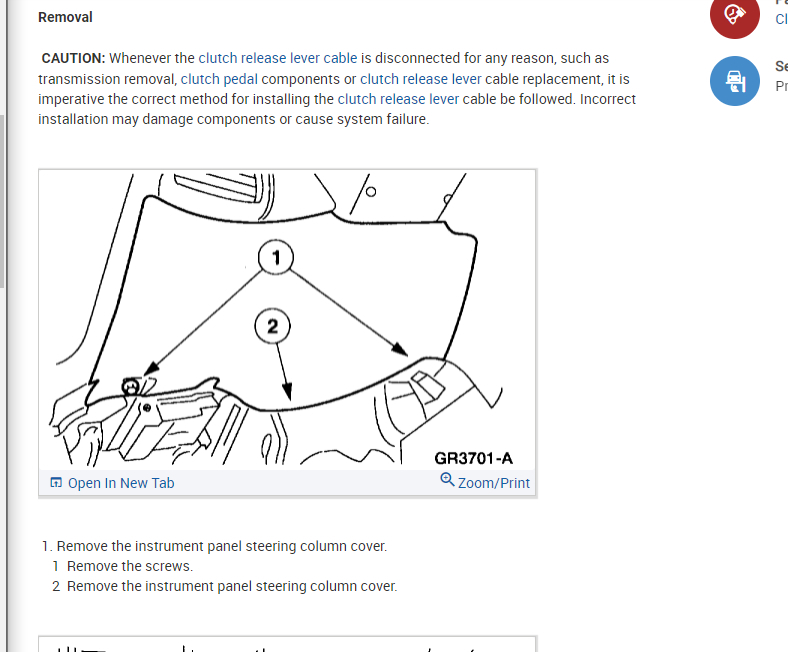Open the diagram via Open In New Tab link
The image size is (788, 652).
[x=121, y=483]
